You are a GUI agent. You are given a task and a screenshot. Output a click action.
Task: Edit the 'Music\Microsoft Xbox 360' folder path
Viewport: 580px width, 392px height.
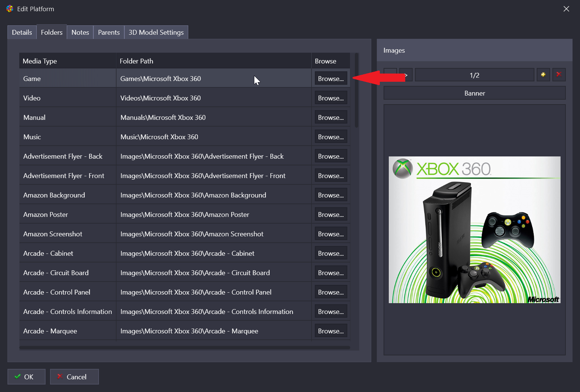click(214, 137)
